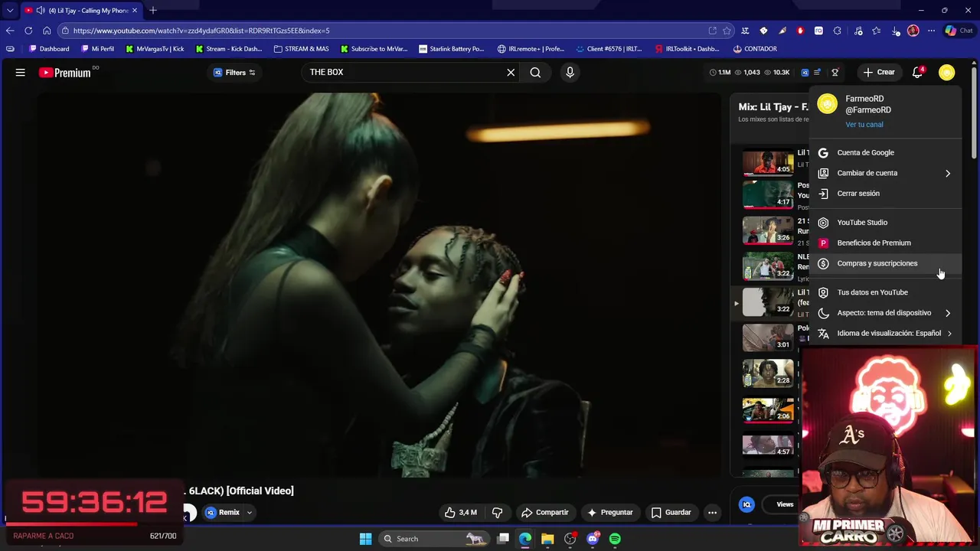Open new browser tab
The image size is (980, 551).
click(153, 11)
